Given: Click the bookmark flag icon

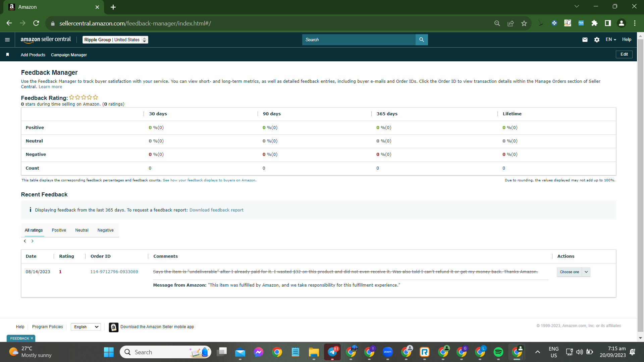Looking at the screenshot, I should point(7,55).
